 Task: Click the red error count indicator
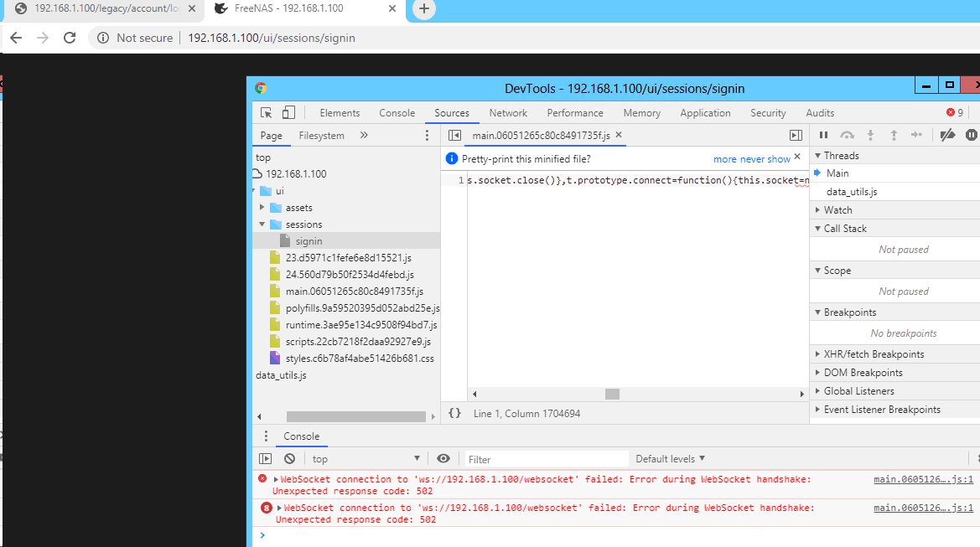tap(954, 112)
